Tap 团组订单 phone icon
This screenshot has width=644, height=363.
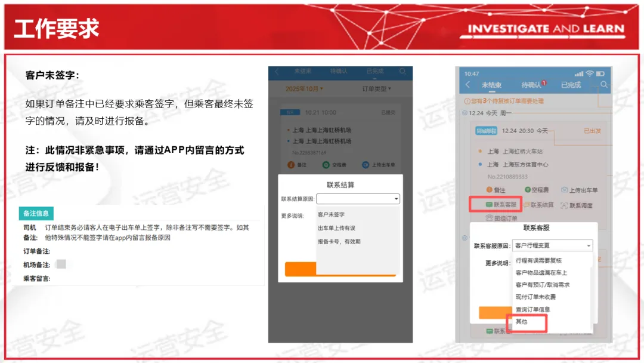point(489,218)
